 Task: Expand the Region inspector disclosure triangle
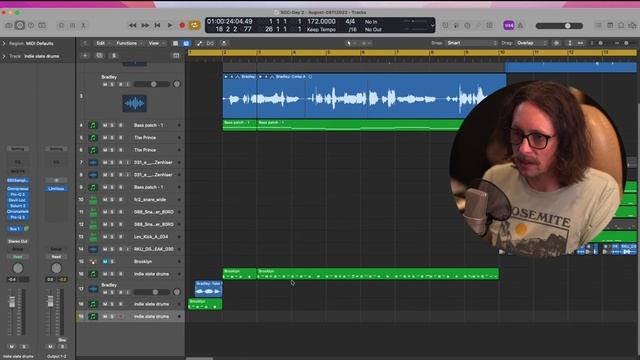click(4, 43)
